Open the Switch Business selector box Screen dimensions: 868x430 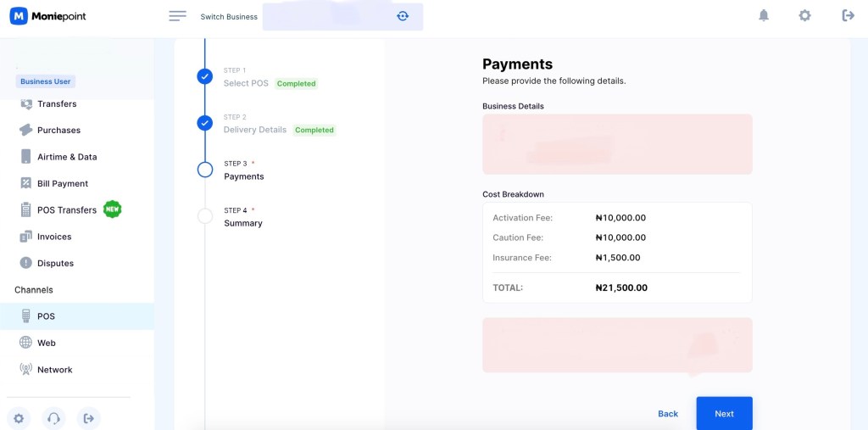tap(342, 17)
